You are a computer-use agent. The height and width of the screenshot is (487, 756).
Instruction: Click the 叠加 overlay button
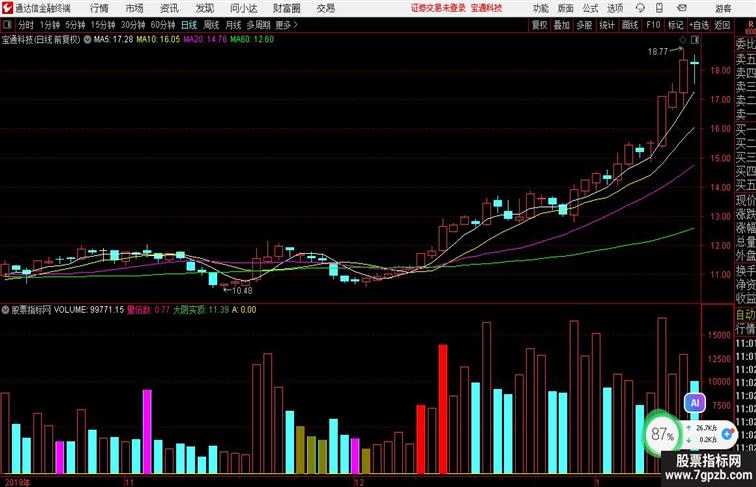[562, 25]
